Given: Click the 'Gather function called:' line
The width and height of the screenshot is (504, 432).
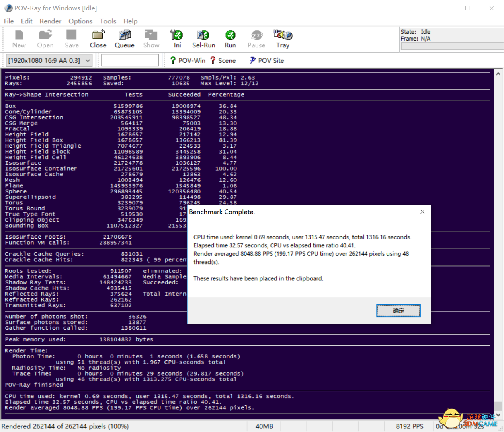Looking at the screenshot, I should tap(76, 328).
